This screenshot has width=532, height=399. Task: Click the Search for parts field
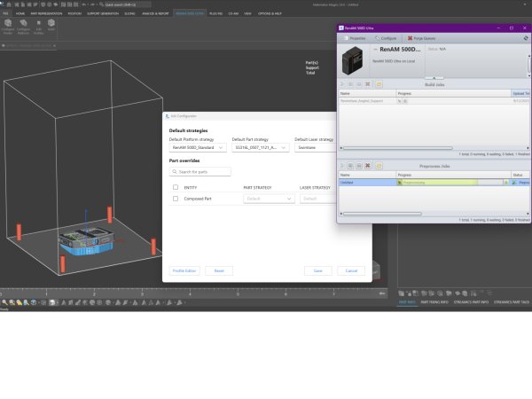[200, 171]
